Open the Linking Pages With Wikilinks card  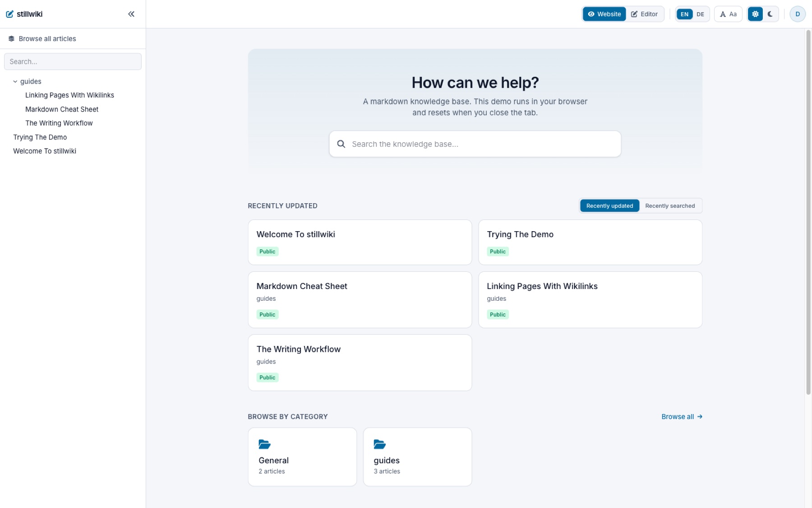[590, 300]
